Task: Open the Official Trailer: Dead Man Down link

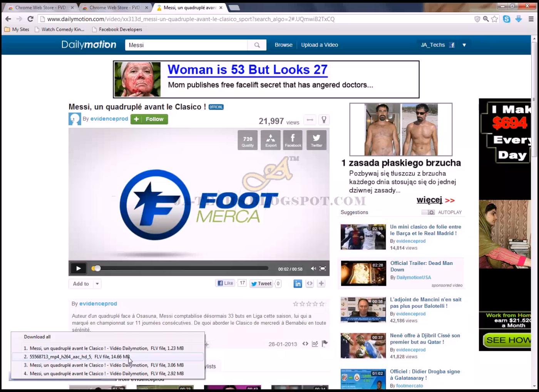Action: click(421, 266)
